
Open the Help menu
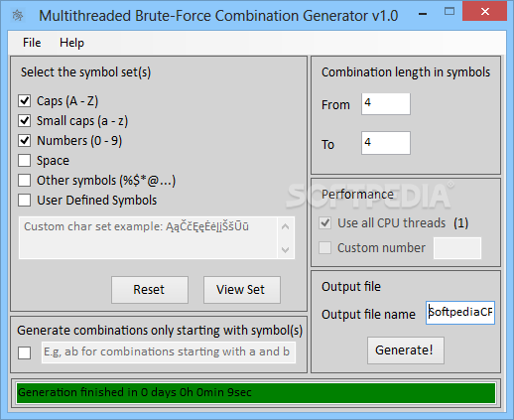coord(71,43)
